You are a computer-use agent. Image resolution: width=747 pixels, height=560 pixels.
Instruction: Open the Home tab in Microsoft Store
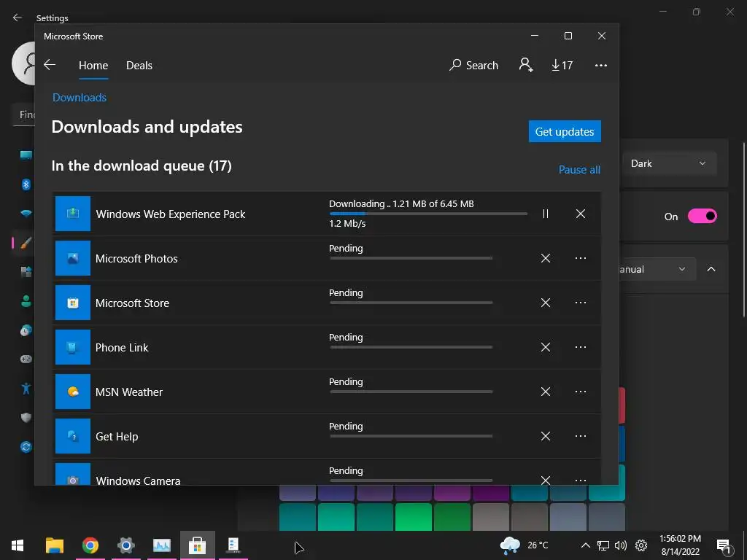(x=93, y=65)
